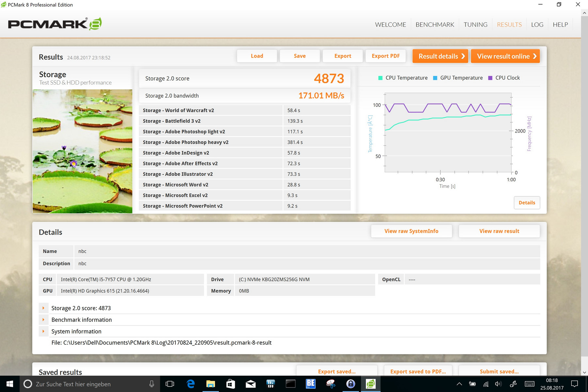This screenshot has height=392, width=588.
Task: Click the bandwidth value 171.01 MB/s
Action: click(321, 95)
